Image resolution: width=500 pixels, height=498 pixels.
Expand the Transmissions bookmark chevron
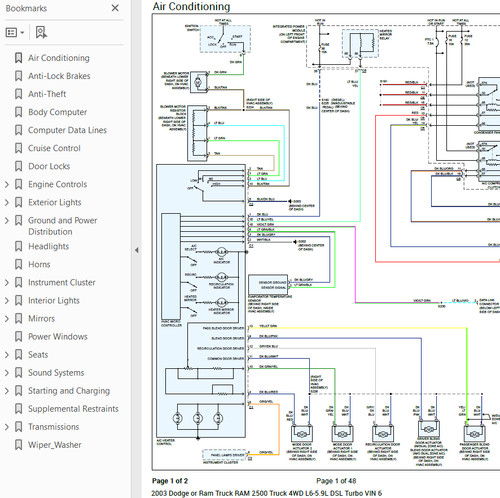7,427
